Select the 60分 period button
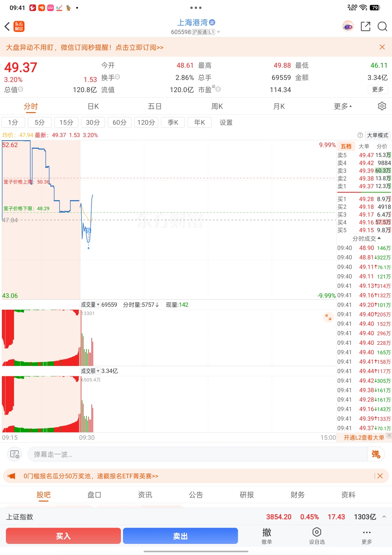Image resolution: width=392 pixels, height=555 pixels. tap(119, 122)
